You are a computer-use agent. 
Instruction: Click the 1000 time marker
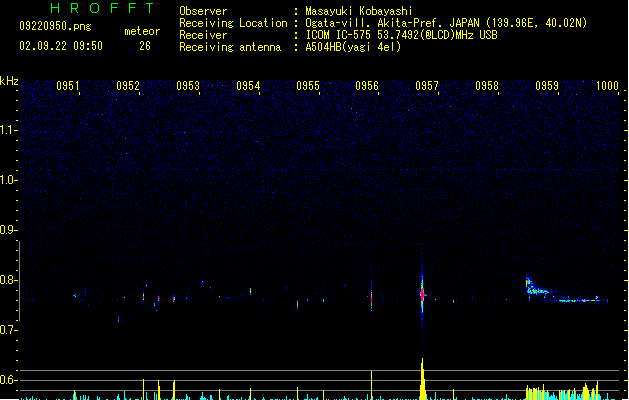click(607, 86)
